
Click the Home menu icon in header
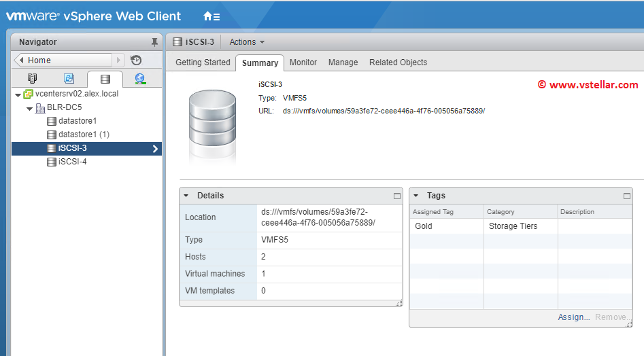(211, 16)
